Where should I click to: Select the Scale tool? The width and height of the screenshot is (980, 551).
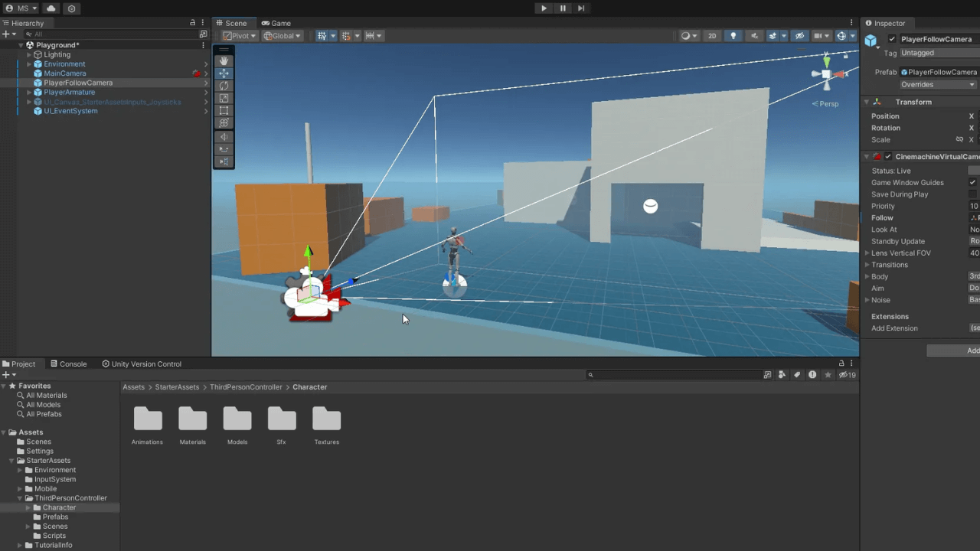pos(224,97)
